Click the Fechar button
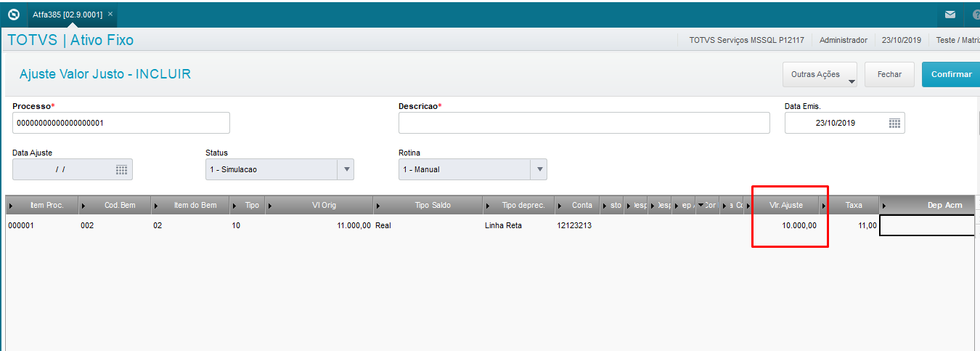The width and height of the screenshot is (980, 351). tap(889, 74)
